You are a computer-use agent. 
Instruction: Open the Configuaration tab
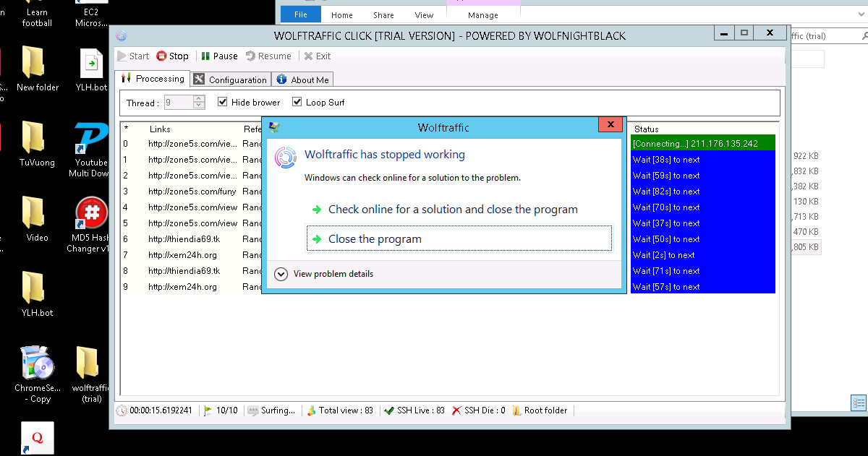(231, 79)
